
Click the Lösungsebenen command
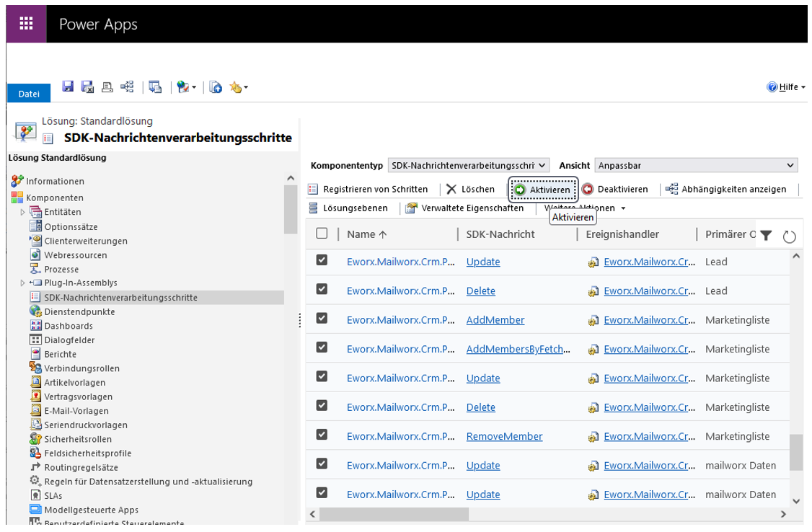[348, 208]
